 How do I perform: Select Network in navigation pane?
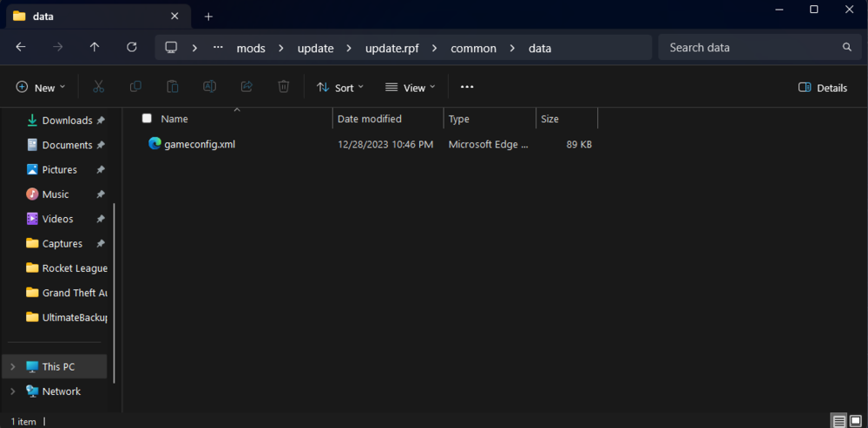point(61,392)
